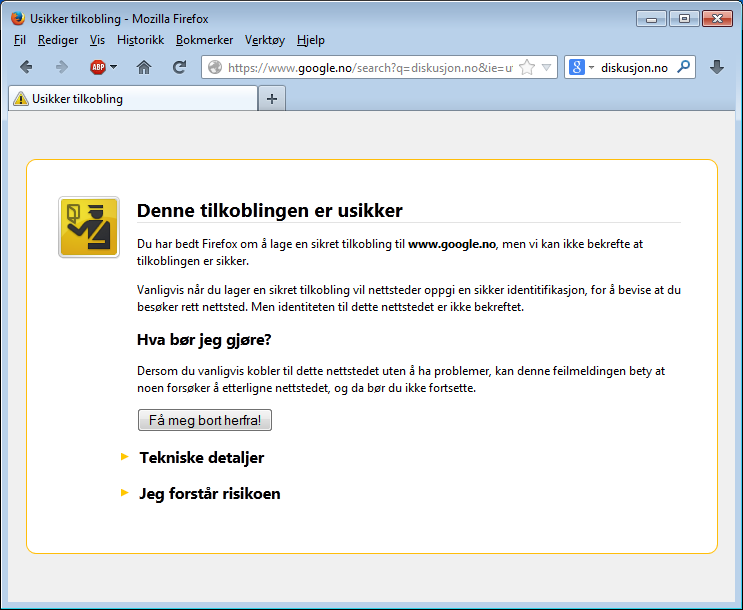Click the heading 'Denne tilkoblingen er usikker'
743x610 pixels.
(270, 210)
